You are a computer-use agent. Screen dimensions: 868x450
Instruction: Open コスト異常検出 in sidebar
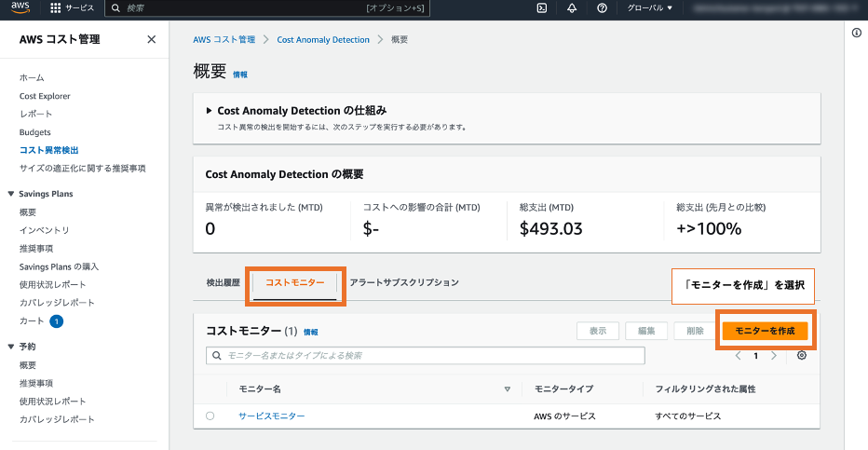click(x=48, y=150)
